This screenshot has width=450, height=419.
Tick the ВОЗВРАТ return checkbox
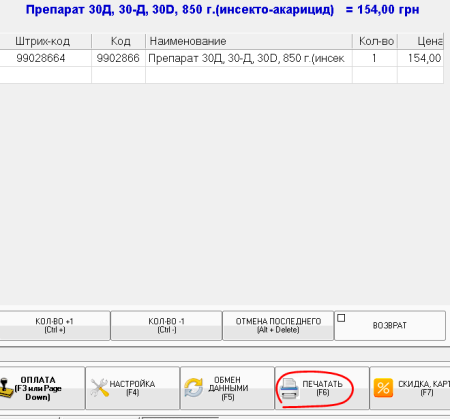341,318
